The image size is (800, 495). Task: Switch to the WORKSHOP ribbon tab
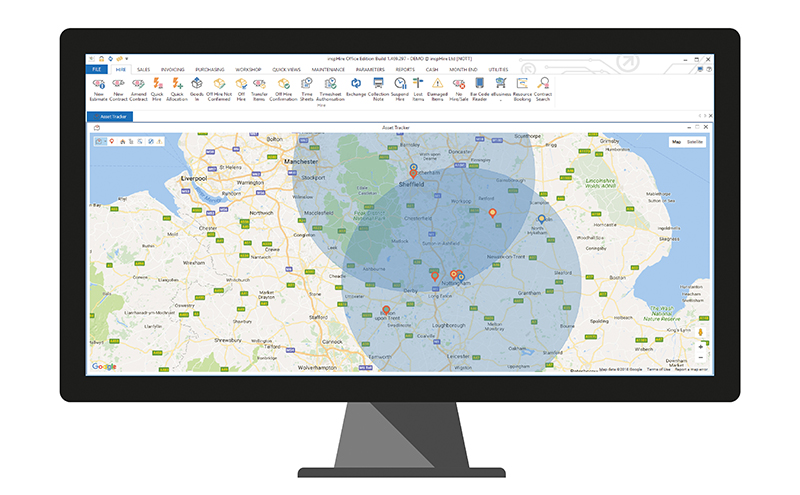[248, 69]
